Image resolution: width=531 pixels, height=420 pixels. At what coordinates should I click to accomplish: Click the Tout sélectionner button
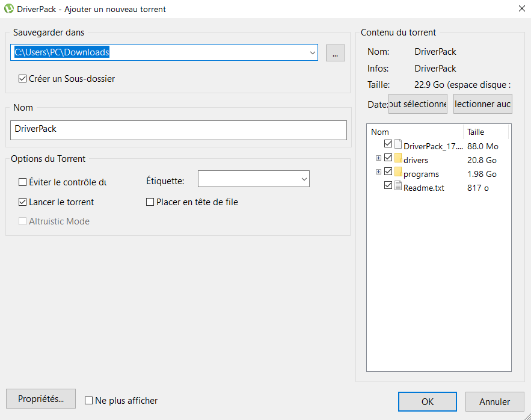click(x=417, y=103)
